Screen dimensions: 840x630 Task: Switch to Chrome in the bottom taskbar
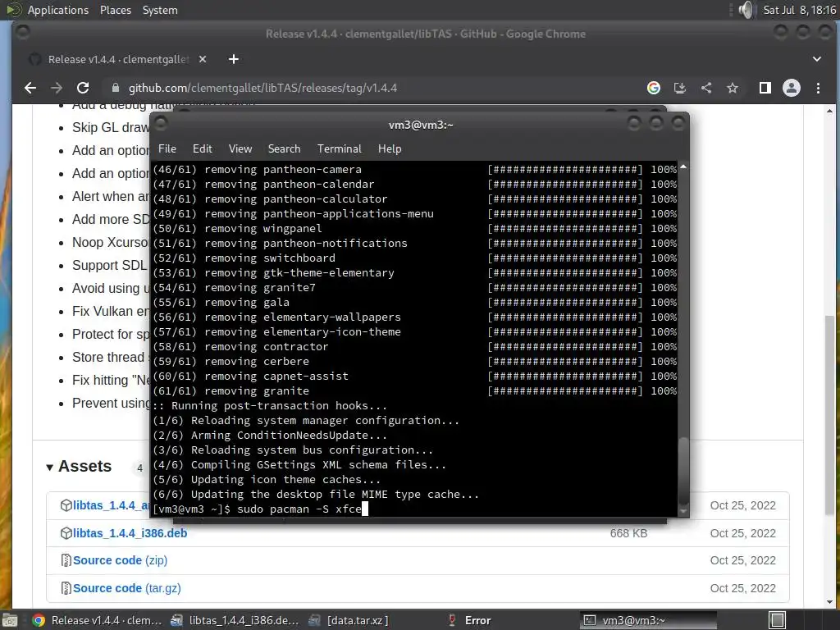97,620
